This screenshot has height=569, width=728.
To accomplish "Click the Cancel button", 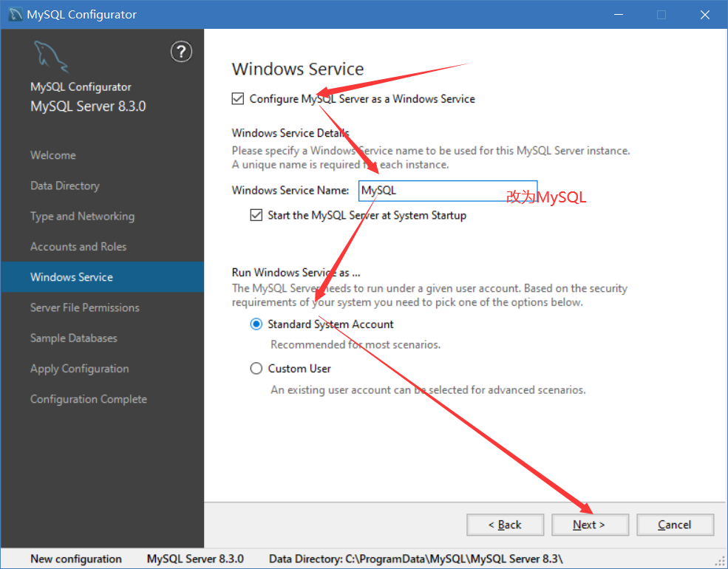I will [x=675, y=525].
